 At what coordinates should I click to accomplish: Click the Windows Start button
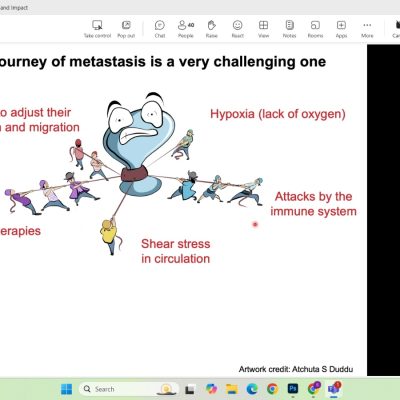67,389
